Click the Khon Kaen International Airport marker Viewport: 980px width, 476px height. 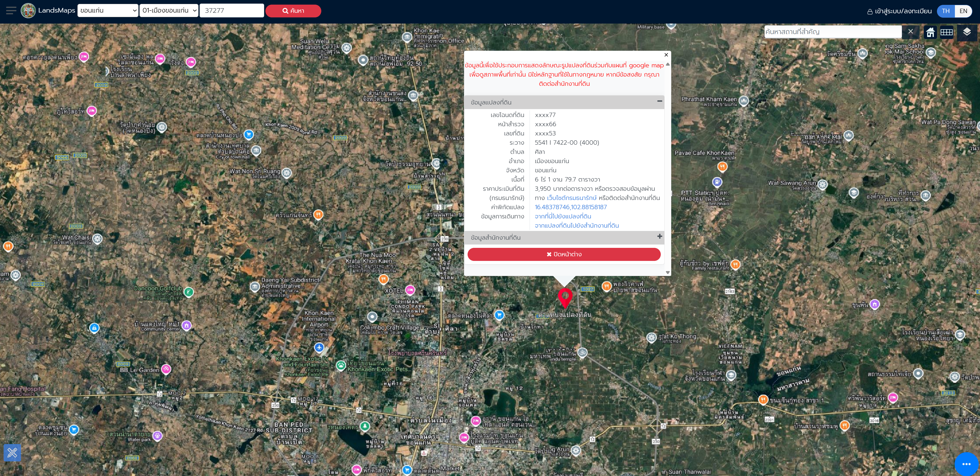pos(319,347)
